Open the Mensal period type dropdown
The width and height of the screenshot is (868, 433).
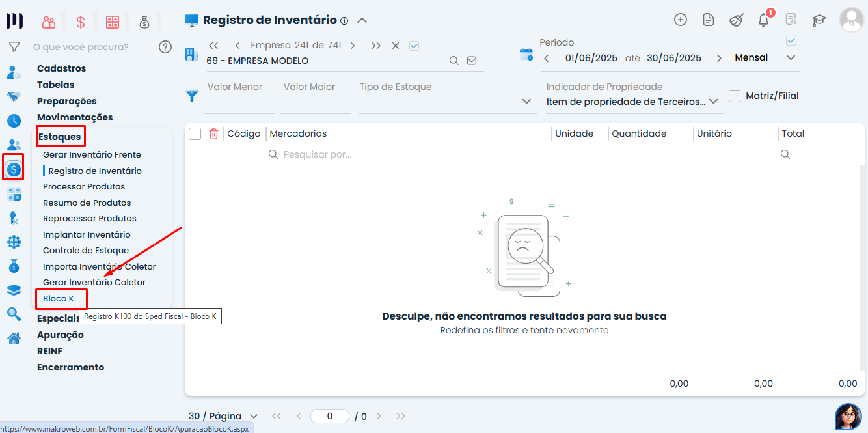(791, 58)
